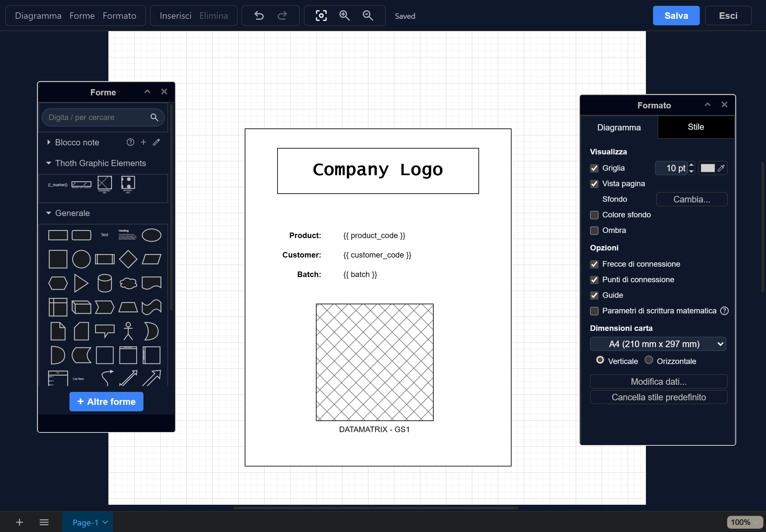Open the Forme menu in the toolbar
The height and width of the screenshot is (532, 766).
82,16
